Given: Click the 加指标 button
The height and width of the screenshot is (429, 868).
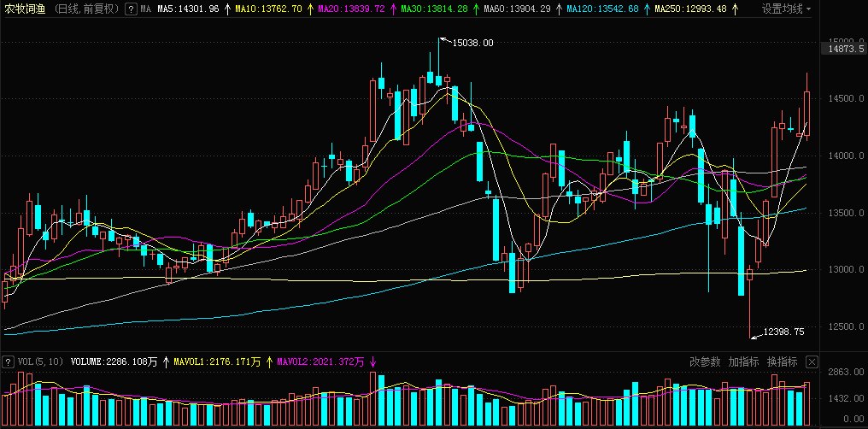Looking at the screenshot, I should [x=743, y=362].
